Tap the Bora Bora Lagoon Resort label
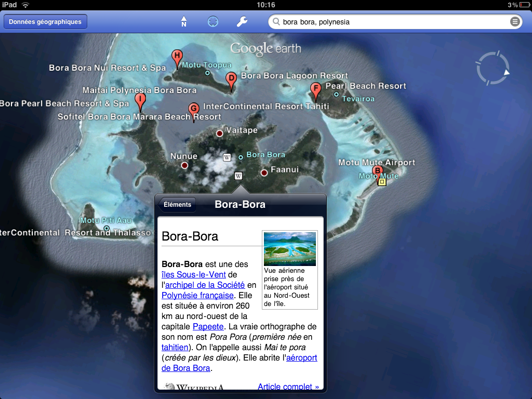The height and width of the screenshot is (399, 532). (295, 76)
